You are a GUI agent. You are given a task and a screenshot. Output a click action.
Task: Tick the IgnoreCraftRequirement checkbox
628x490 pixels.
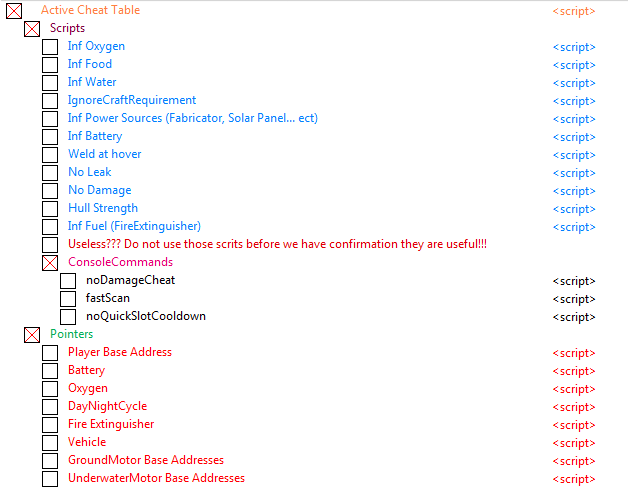pyautogui.click(x=50, y=101)
